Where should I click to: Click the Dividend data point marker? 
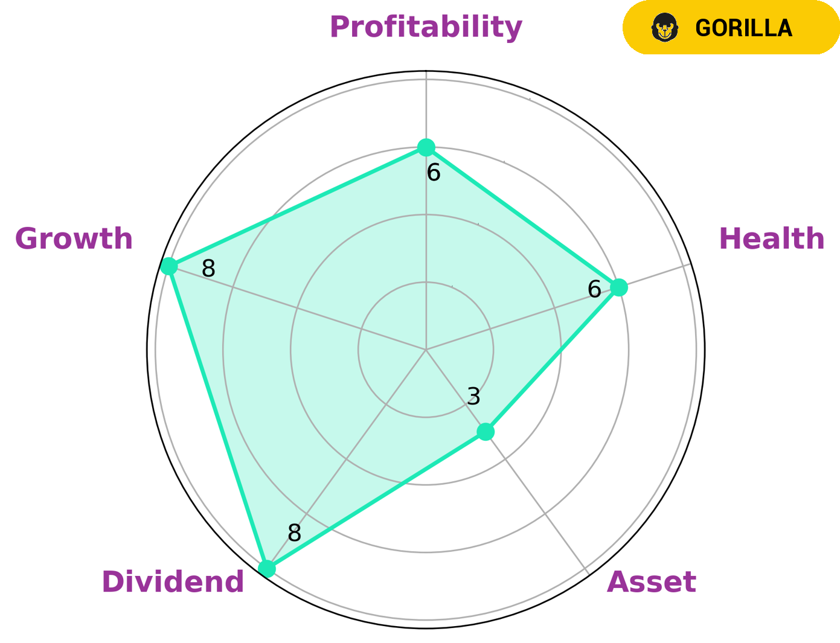click(x=266, y=569)
